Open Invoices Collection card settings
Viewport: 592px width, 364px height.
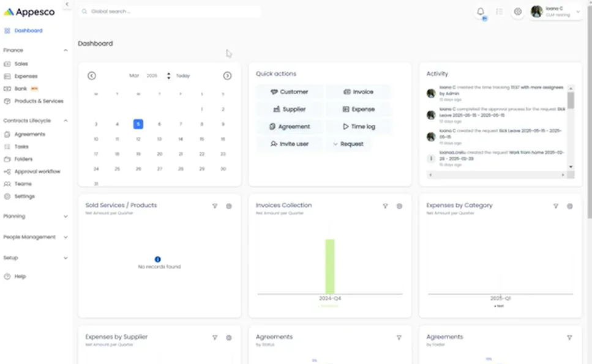tap(399, 206)
